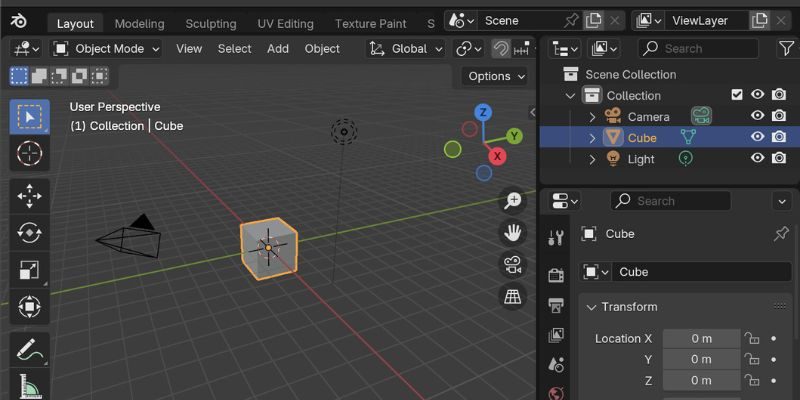800x400 pixels.
Task: Click the add view layer icon
Action: [760, 21]
